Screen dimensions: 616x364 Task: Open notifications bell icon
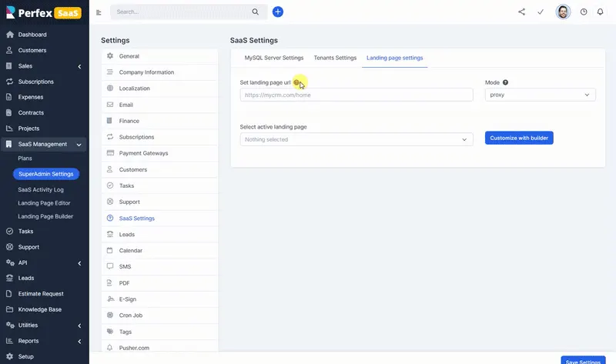click(601, 12)
